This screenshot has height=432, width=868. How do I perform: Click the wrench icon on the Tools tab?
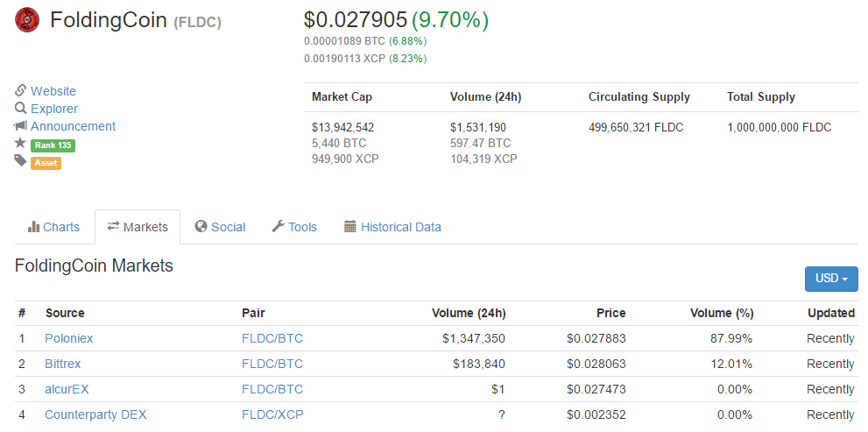(x=278, y=227)
